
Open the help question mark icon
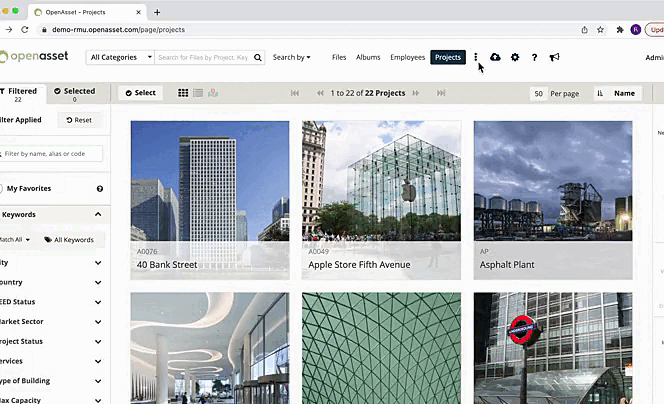click(534, 57)
